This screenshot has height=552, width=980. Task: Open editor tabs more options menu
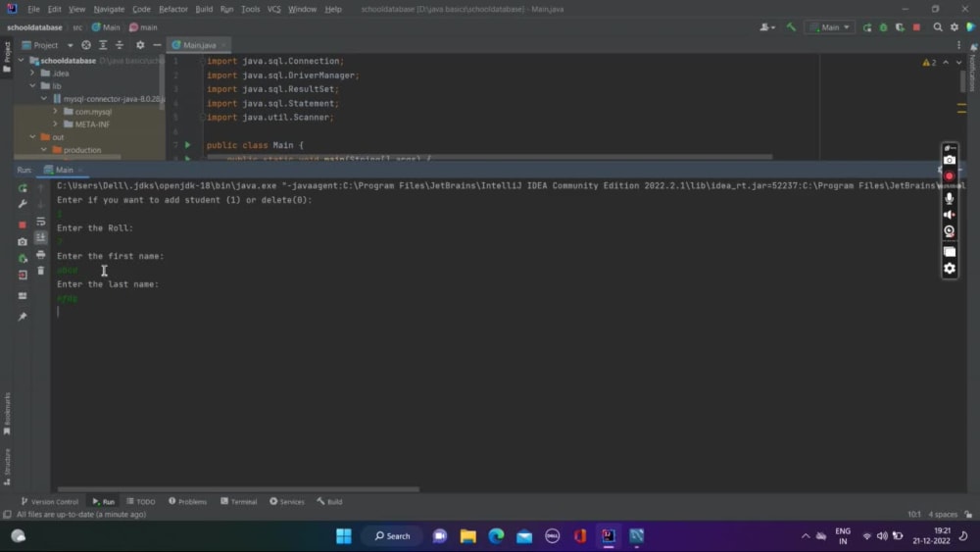pos(958,45)
